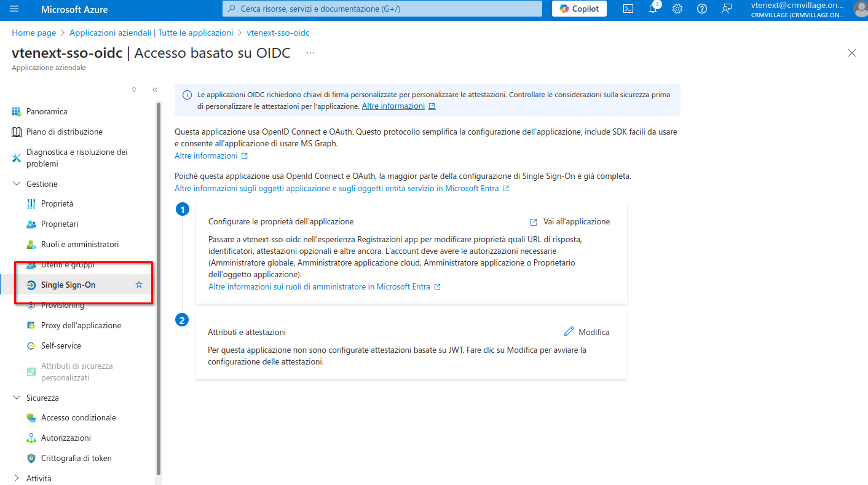Open the ellipsis more options next to title
The image size is (868, 485).
[x=310, y=53]
